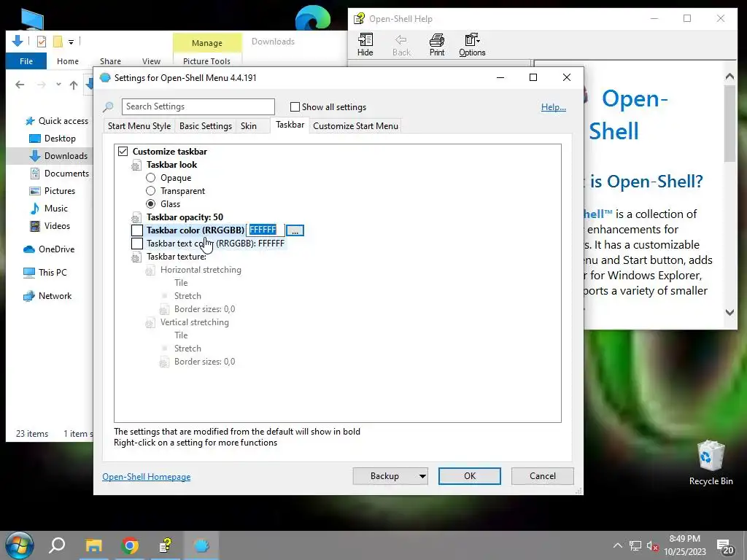The height and width of the screenshot is (560, 747).
Task: Click the Taskbar opacity setting icon
Action: coord(136,217)
